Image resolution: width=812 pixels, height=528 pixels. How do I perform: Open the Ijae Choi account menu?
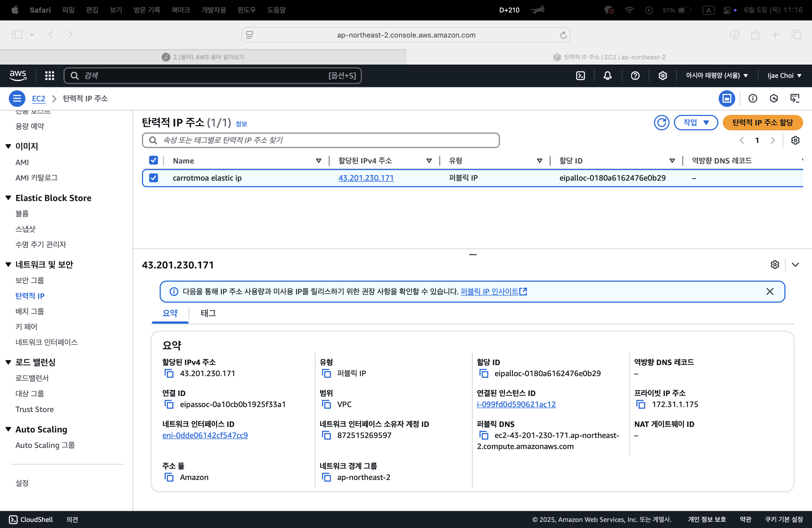point(784,75)
